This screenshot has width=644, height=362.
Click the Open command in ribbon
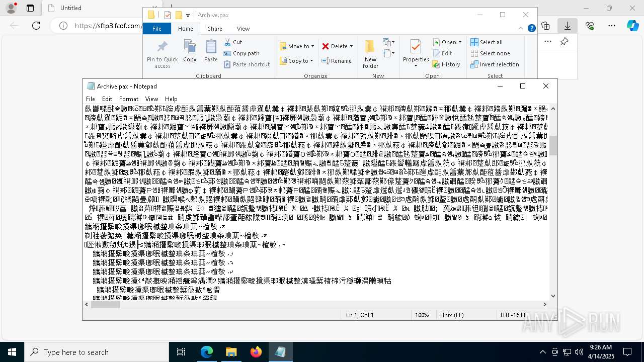pos(444,42)
